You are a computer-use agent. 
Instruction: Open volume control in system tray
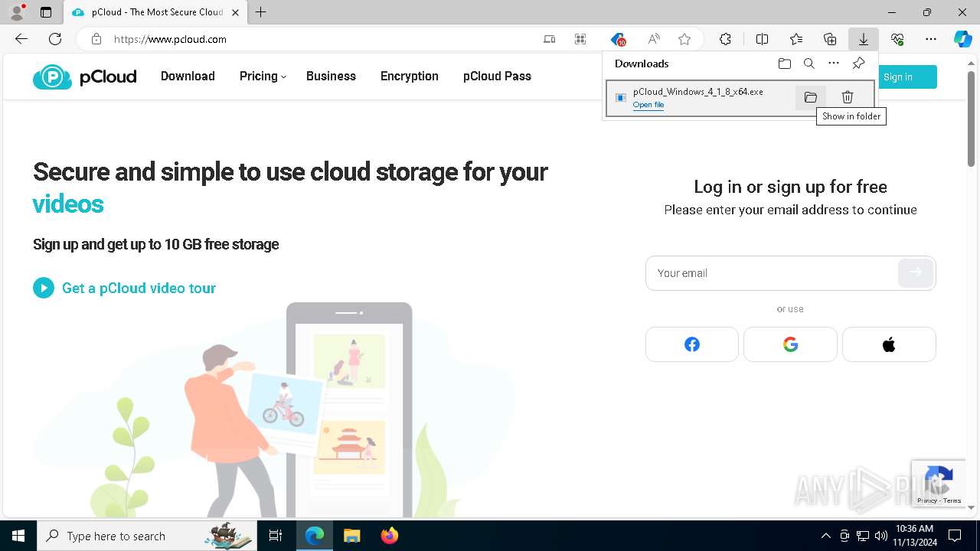(x=881, y=536)
